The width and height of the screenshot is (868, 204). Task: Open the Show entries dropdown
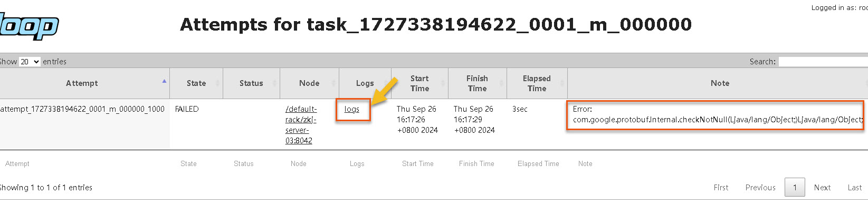click(30, 62)
